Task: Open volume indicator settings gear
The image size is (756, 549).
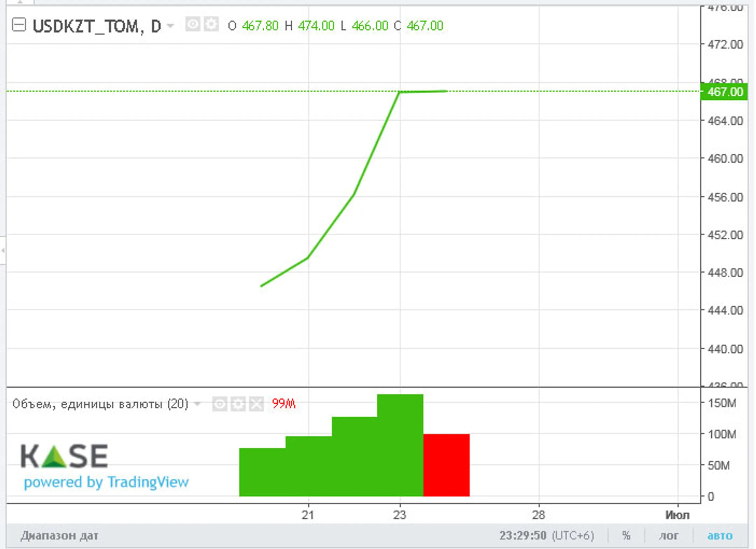Action: point(238,404)
